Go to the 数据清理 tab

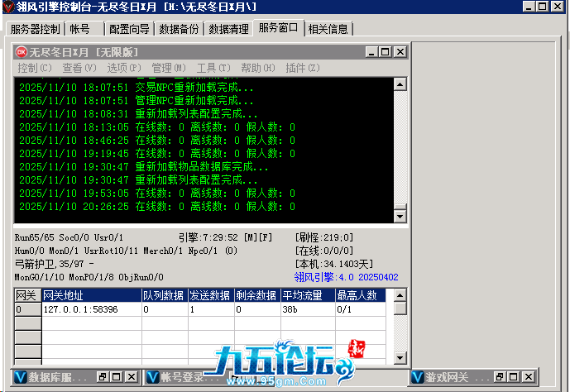point(228,29)
